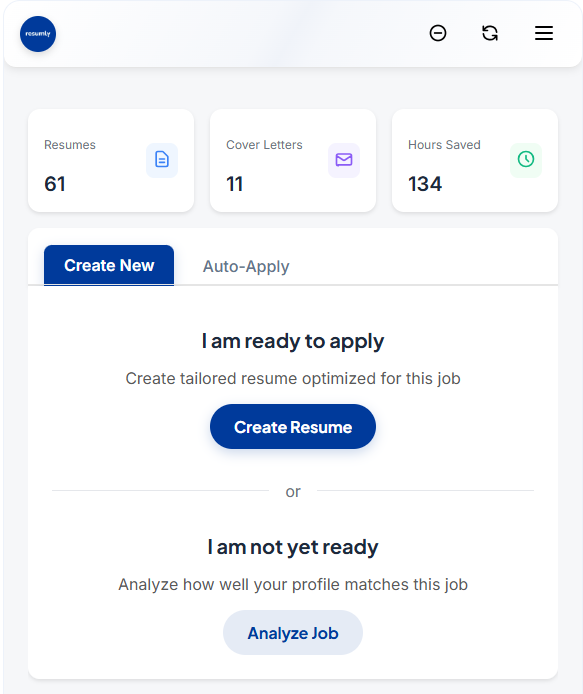
Task: Click the purple envelope icon on Cover Letters card
Action: (x=344, y=160)
